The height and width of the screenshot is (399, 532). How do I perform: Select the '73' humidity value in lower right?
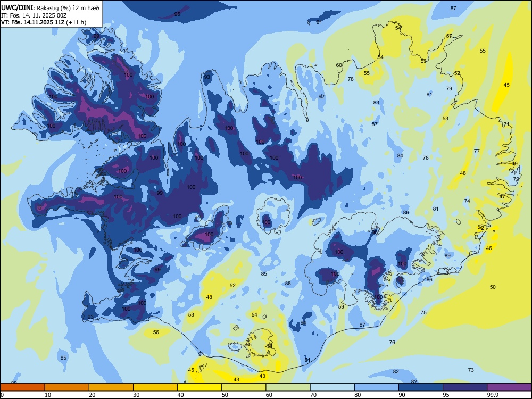(471, 370)
